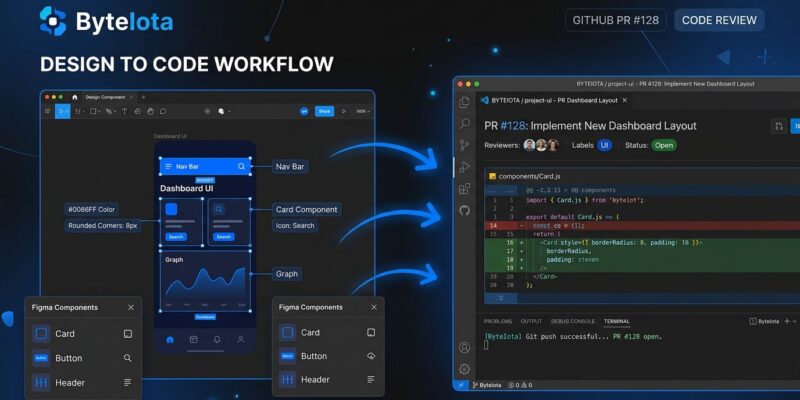Click bell icon in mockup bottom navigation
800x400 pixels.
click(x=217, y=339)
